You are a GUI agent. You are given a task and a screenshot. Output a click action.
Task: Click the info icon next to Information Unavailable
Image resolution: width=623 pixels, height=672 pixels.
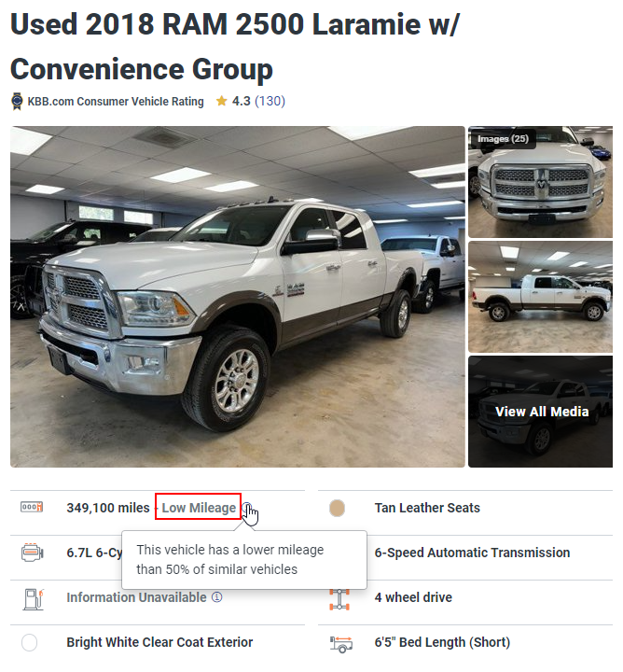pyautogui.click(x=217, y=597)
